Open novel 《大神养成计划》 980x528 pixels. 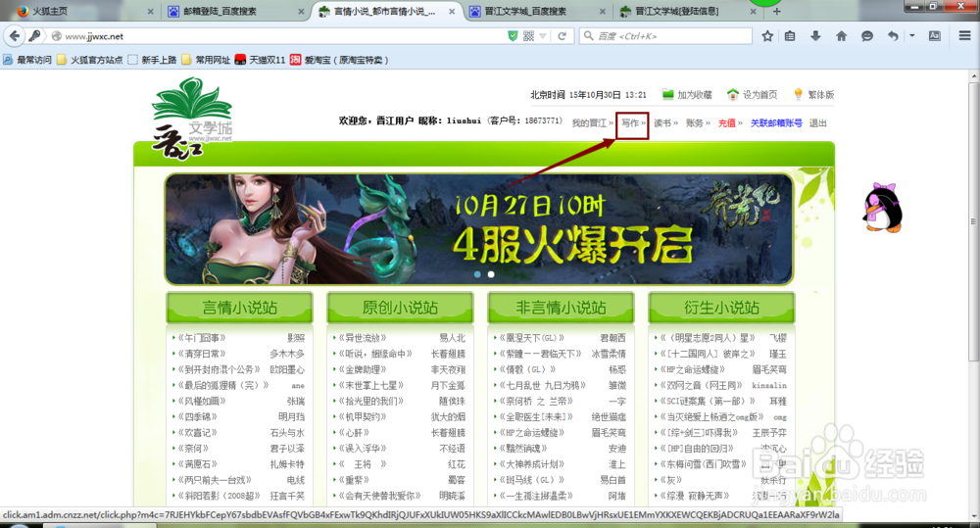click(532, 464)
